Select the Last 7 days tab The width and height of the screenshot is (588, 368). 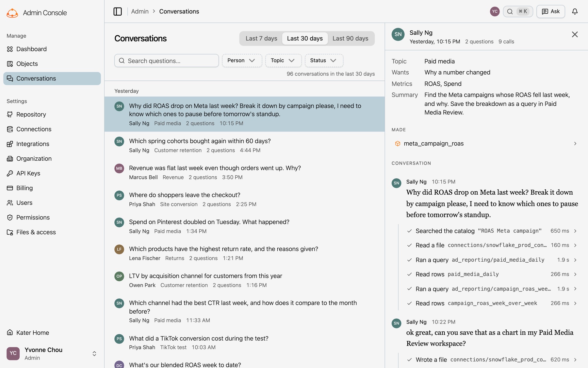point(261,39)
